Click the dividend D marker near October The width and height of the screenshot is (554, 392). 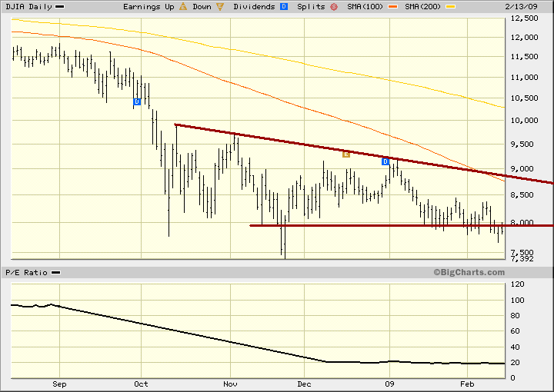137,101
